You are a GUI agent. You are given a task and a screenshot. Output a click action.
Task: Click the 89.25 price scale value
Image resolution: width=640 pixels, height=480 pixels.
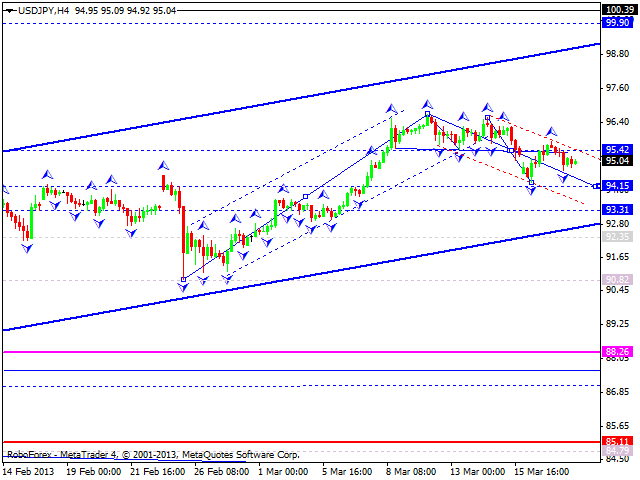[617, 324]
